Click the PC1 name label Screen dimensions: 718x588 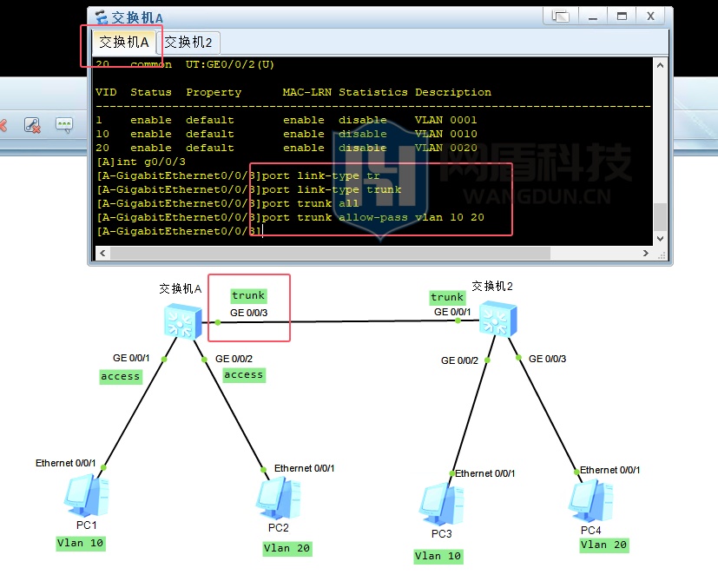tap(87, 525)
